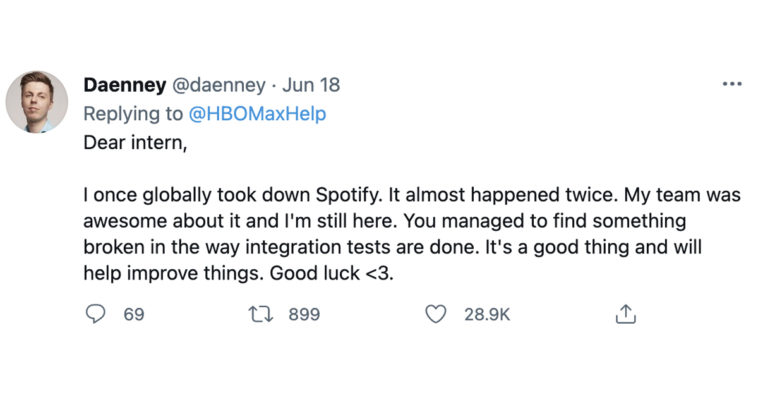
Task: Open the share upload icon
Action: (626, 314)
